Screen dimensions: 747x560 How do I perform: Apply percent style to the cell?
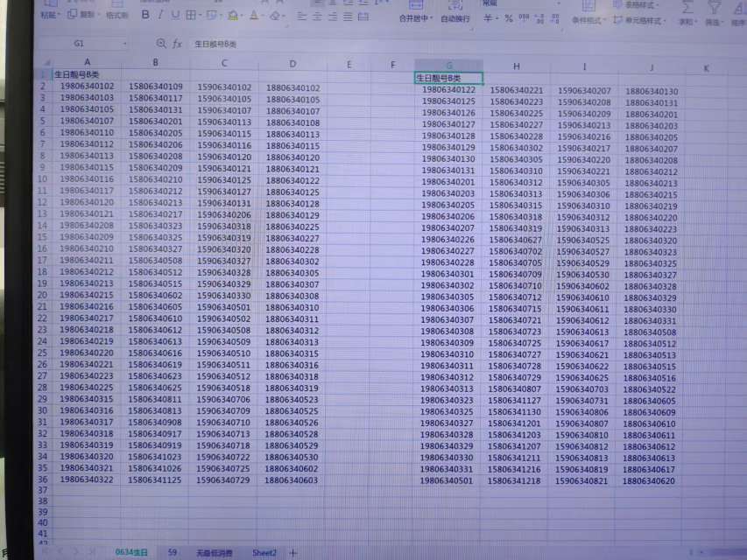coord(508,18)
